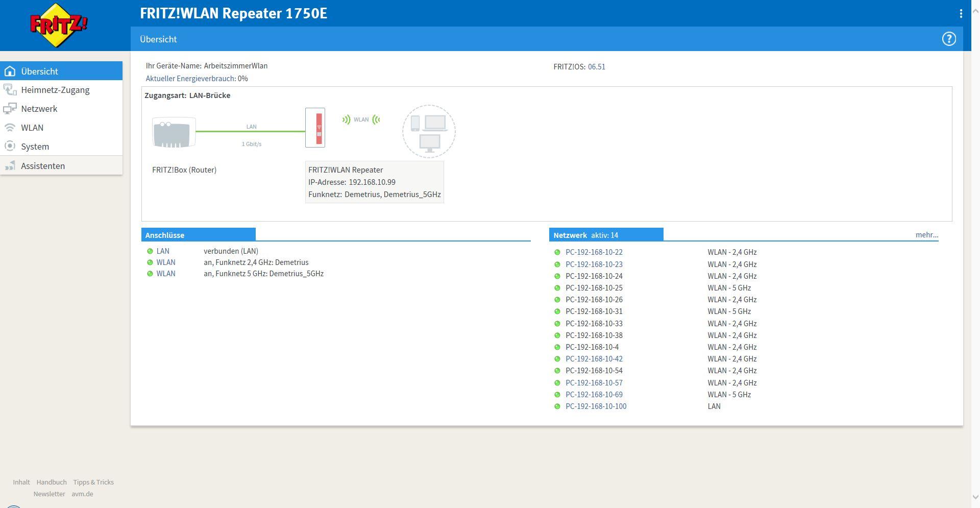Click the System icon in sidebar

[x=10, y=147]
